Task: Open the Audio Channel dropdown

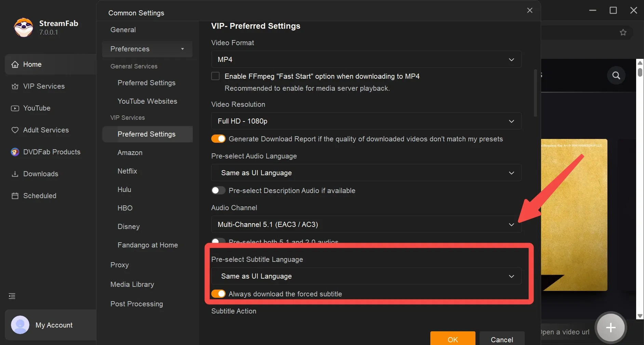Action: [366, 224]
